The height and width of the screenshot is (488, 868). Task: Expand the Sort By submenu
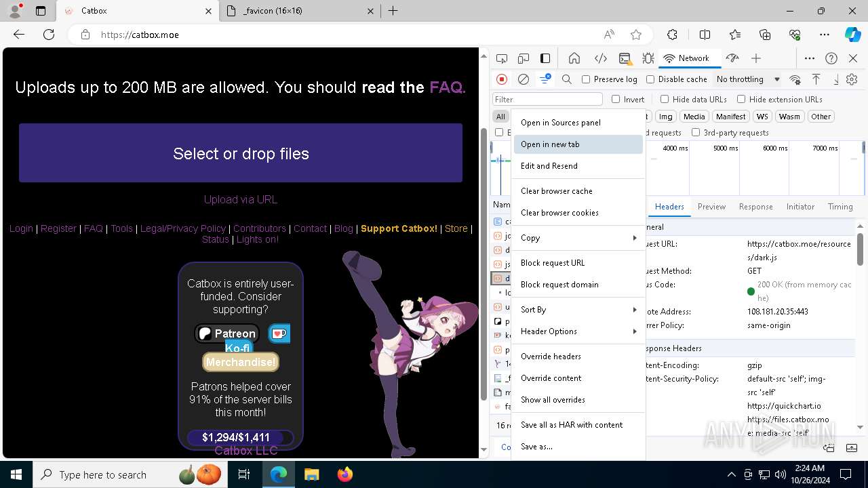(x=578, y=310)
